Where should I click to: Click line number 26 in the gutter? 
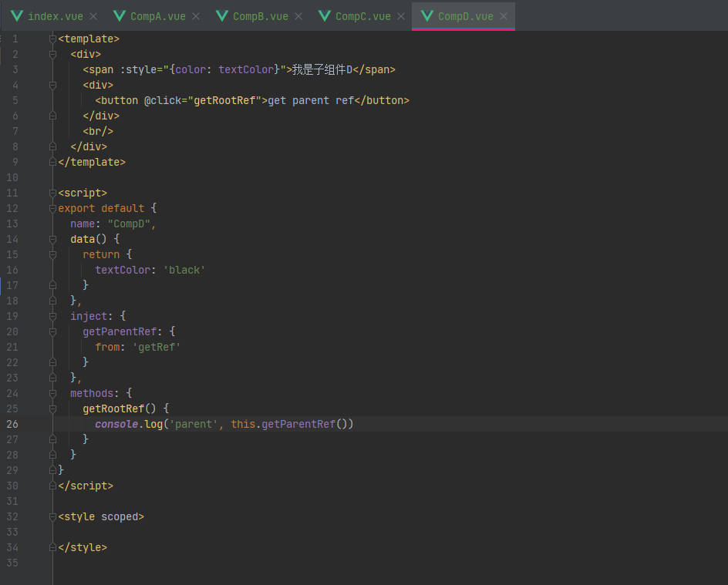click(x=12, y=424)
